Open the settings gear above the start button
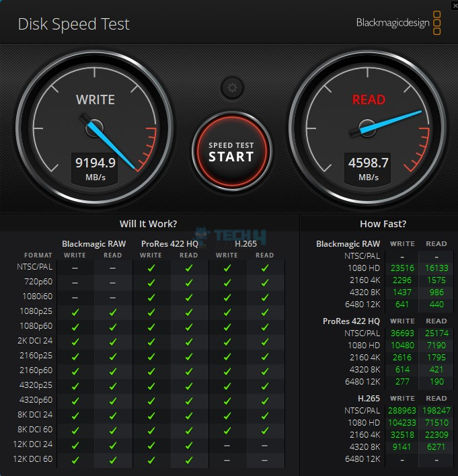Viewport: 458px width, 476px height. point(232,87)
